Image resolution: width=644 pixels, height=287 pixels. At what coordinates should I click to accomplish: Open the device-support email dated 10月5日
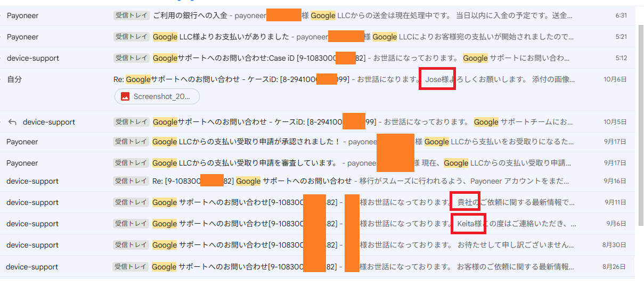317,122
